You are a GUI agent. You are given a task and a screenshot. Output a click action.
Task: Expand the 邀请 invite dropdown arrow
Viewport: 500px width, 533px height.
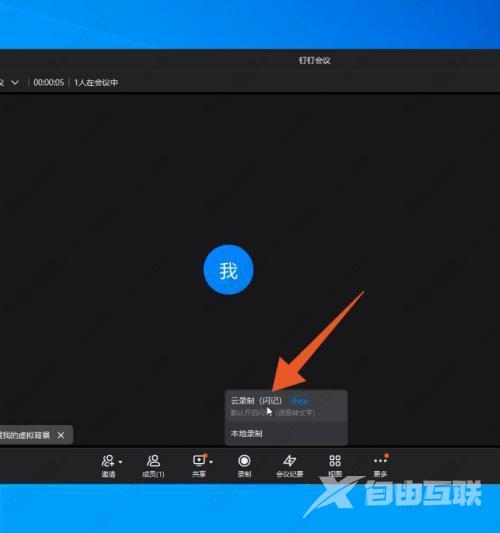pos(120,462)
